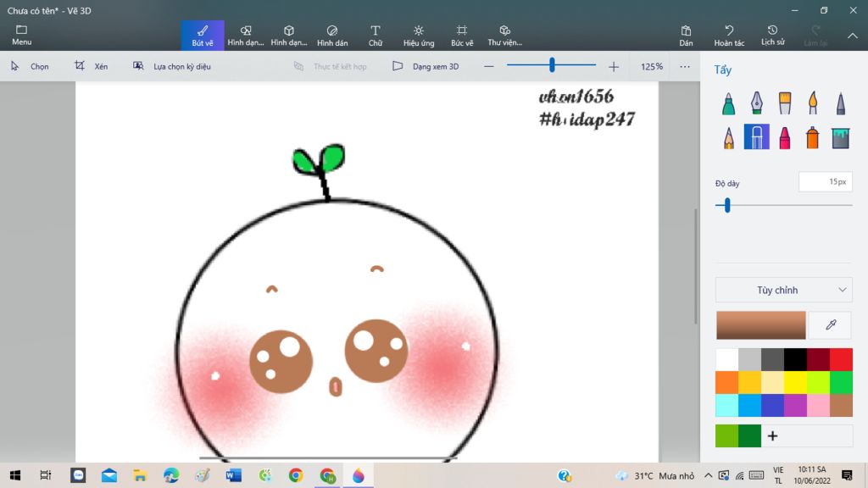The width and height of the screenshot is (868, 488).
Task: Zoom out with the minus button
Action: point(489,66)
